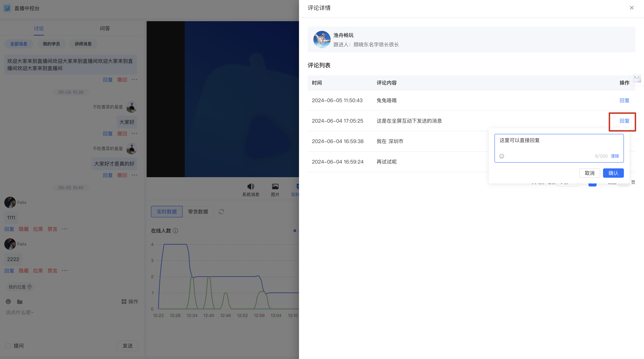Click 发送 button in chat panel
644x359 pixels.
(x=128, y=346)
